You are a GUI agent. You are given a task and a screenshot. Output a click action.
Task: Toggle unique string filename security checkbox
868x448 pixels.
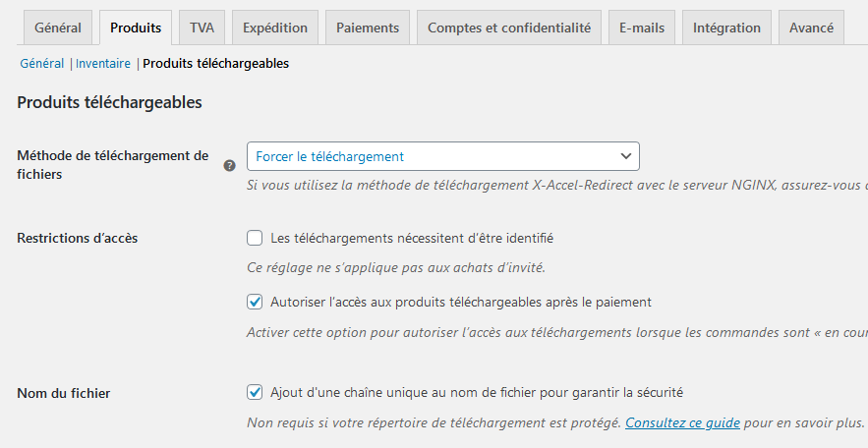tap(255, 393)
